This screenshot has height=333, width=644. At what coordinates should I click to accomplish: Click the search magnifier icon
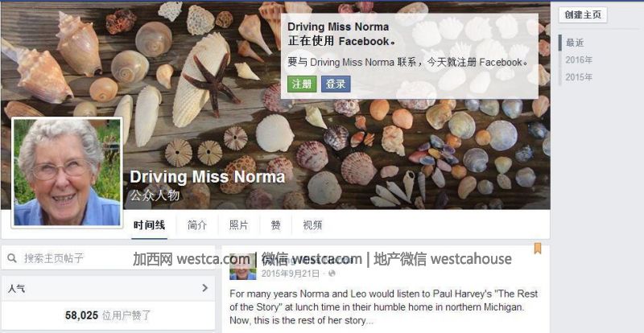(12, 258)
